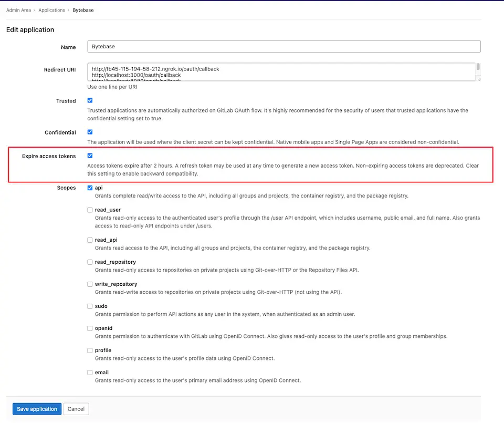Image resolution: width=504 pixels, height=423 pixels.
Task: Click the localhost:3000 callback URI line
Action: coord(136,75)
